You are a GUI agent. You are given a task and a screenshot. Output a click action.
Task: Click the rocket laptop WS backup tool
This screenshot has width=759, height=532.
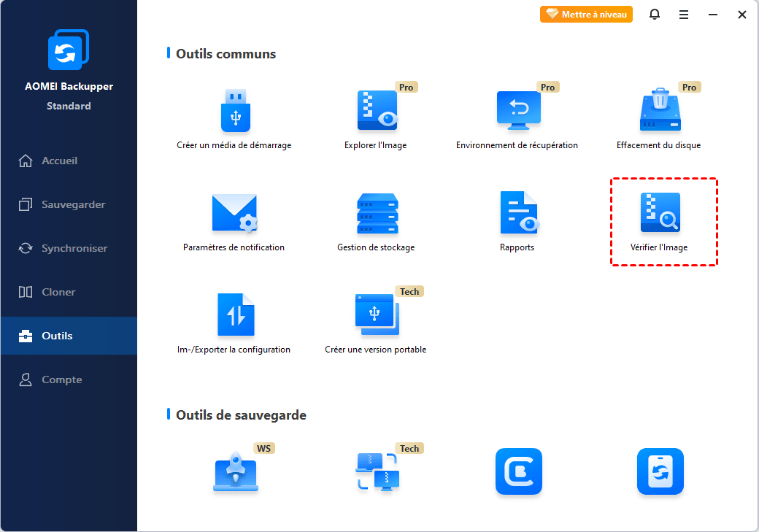[236, 471]
